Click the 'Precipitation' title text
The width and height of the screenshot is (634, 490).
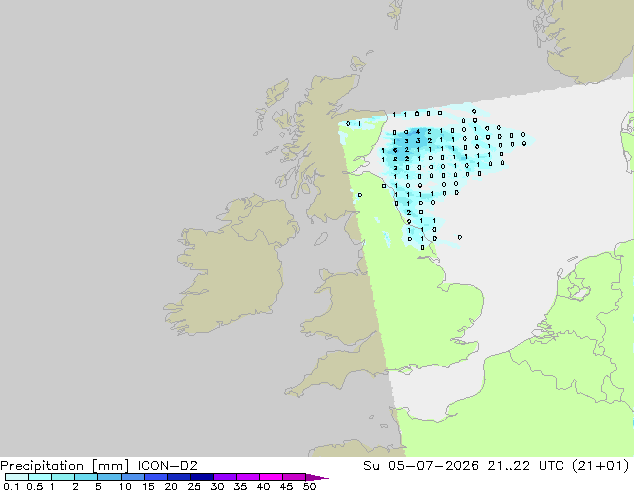click(42, 466)
